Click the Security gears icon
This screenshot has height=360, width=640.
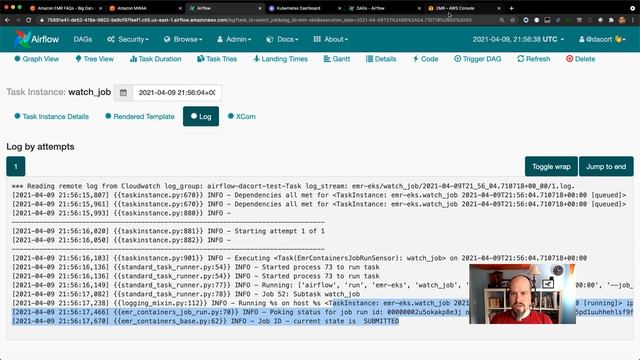click(111, 39)
